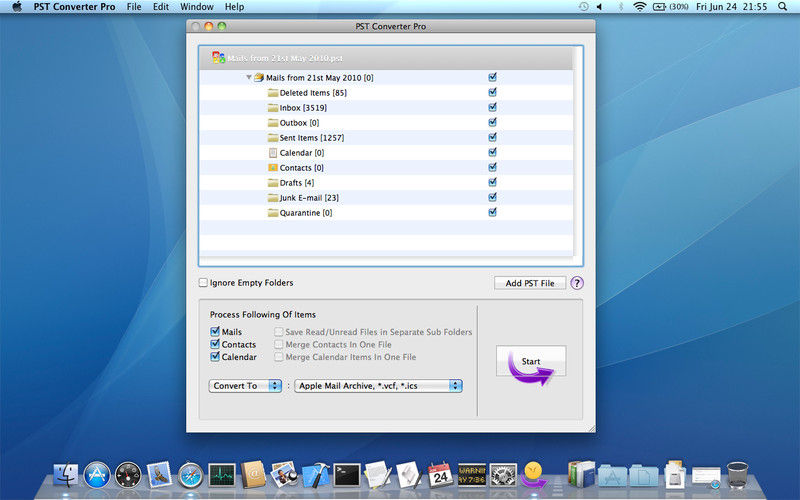Open System Preferences gear in dock

pyautogui.click(x=503, y=475)
